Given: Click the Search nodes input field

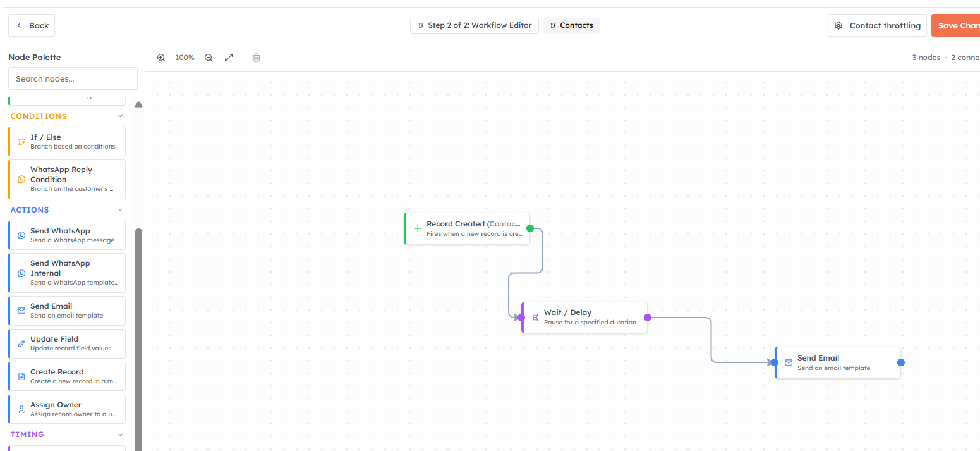Looking at the screenshot, I should 73,78.
